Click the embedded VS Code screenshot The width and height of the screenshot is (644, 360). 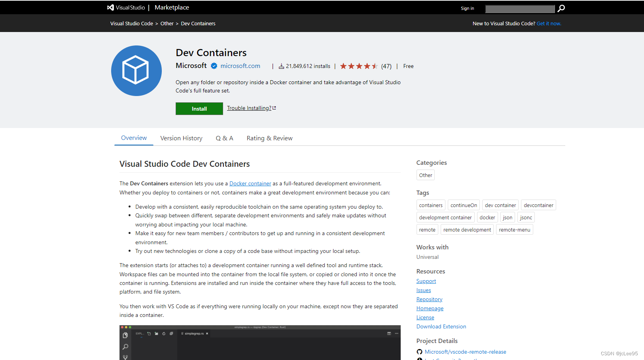click(x=260, y=343)
